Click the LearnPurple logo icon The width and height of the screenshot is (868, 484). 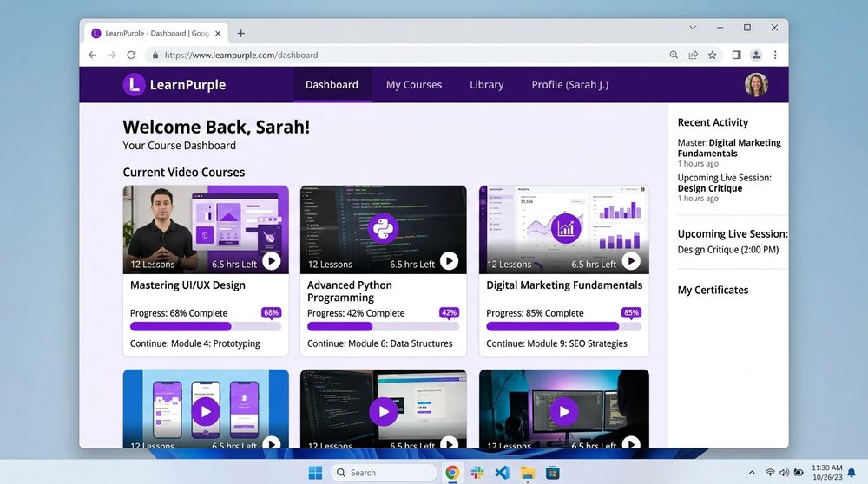point(134,85)
